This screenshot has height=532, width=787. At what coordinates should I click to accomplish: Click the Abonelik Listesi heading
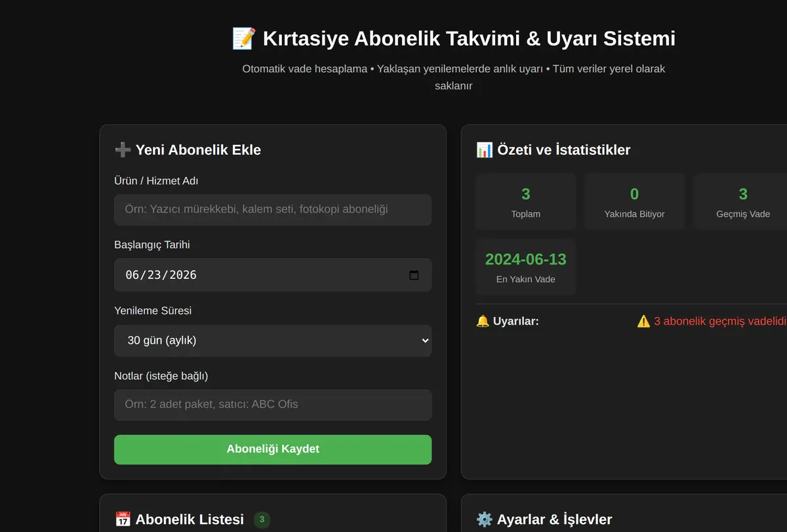[x=190, y=520]
